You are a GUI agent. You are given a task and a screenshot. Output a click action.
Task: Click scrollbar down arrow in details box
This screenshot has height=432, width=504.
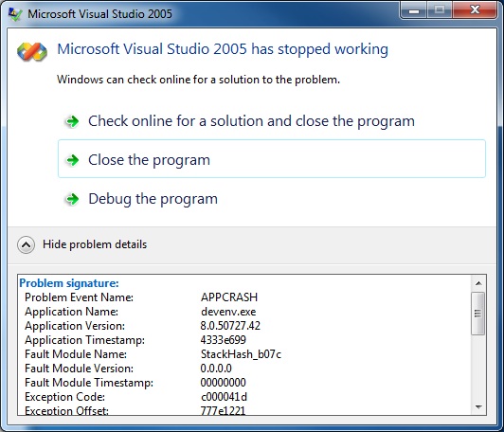tap(478, 407)
